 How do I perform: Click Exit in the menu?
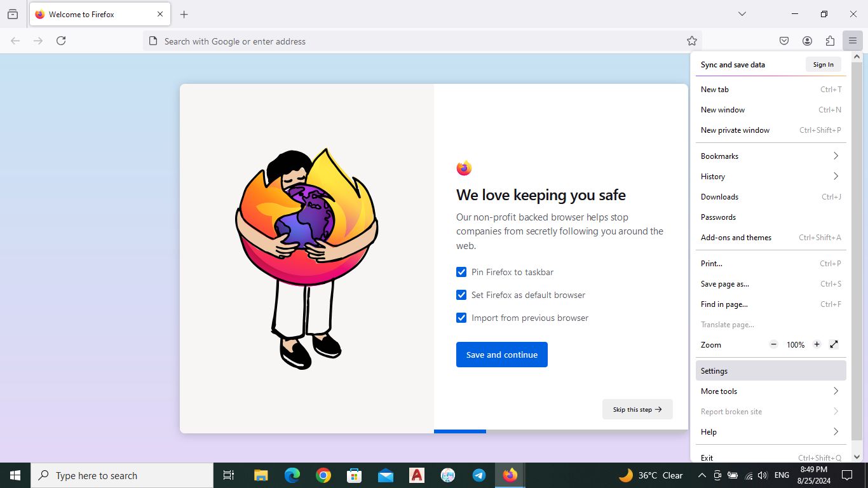click(x=771, y=457)
